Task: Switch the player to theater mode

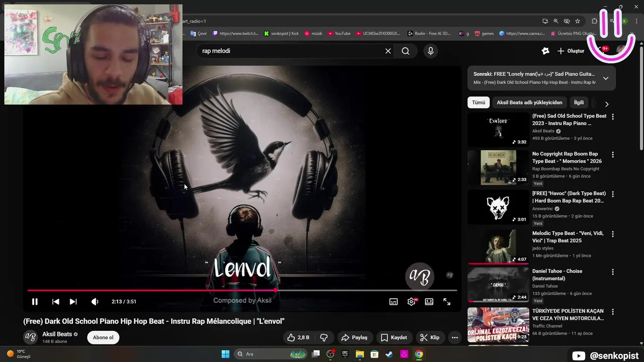Action: (429, 302)
